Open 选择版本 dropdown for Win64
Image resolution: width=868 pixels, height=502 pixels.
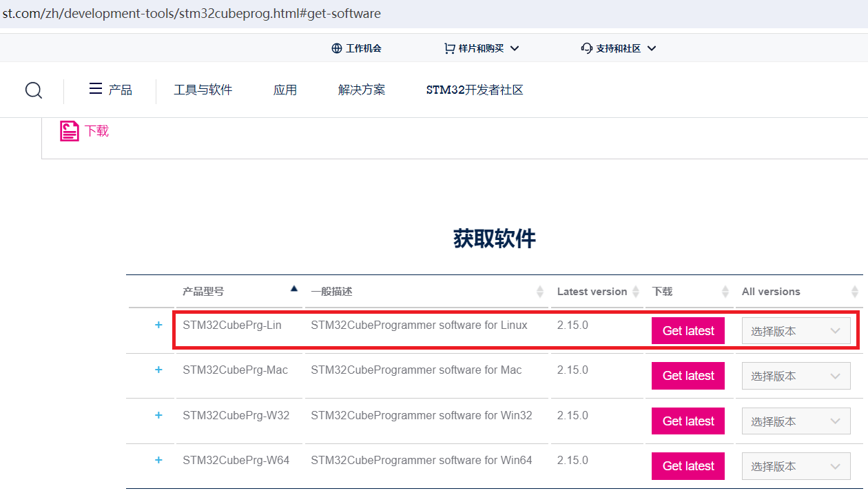[796, 466]
